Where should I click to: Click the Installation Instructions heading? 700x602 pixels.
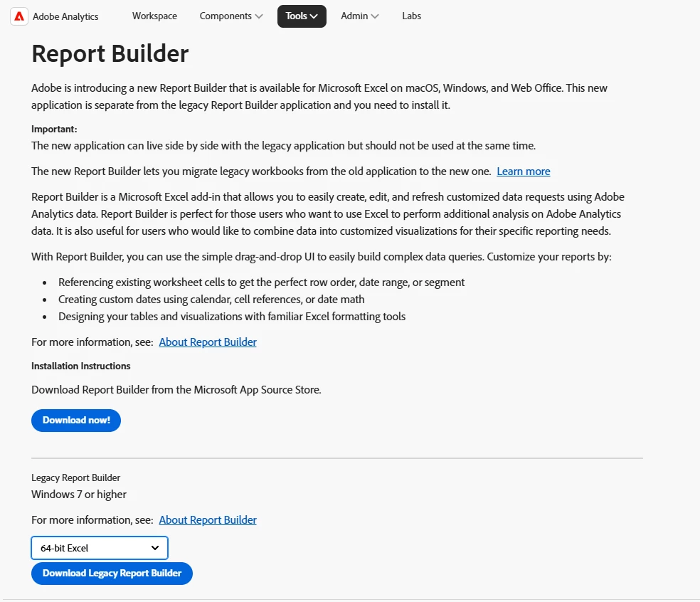(x=81, y=366)
